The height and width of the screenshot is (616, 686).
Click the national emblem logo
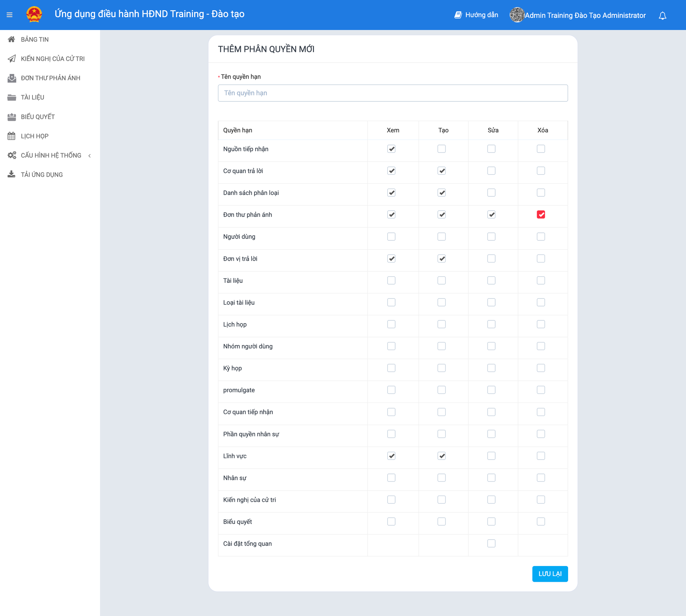coord(34,15)
